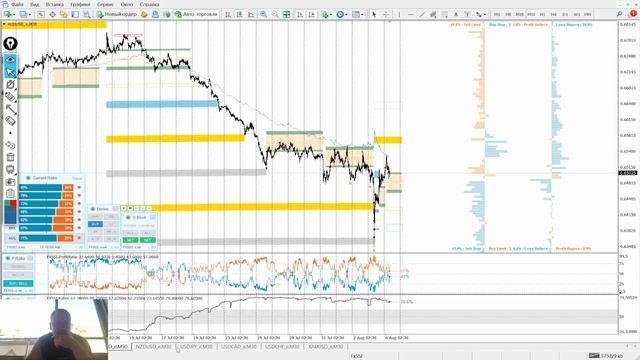Switch to M1 timeframe
The height and width of the screenshot is (360, 640).
click(497, 14)
